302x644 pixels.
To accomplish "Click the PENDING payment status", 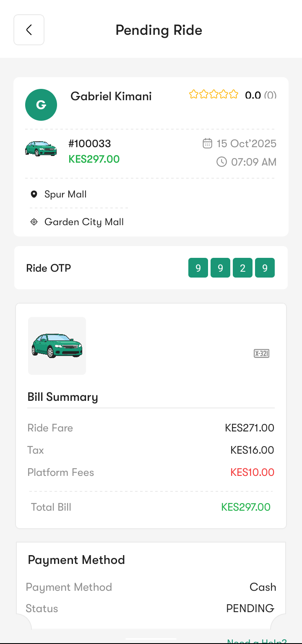I will 251,608.
